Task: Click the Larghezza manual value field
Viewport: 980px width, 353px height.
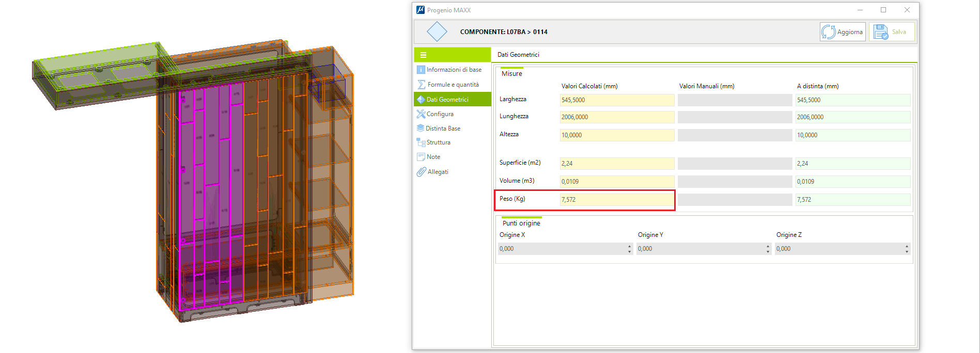Action: (x=735, y=100)
